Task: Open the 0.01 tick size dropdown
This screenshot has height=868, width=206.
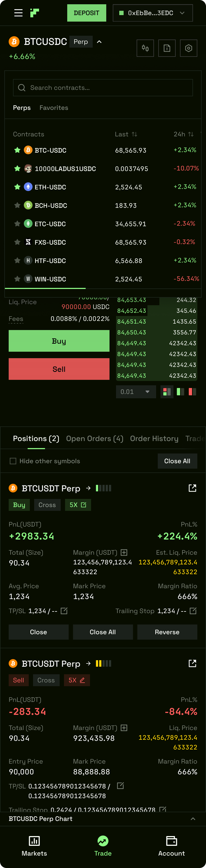Action: click(136, 392)
